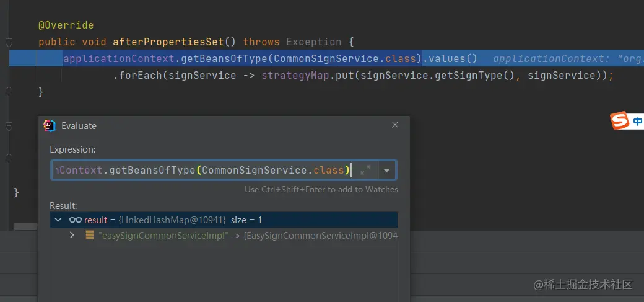Click the @Override annotation
Viewport: 644px width, 302px height.
[x=66, y=25]
